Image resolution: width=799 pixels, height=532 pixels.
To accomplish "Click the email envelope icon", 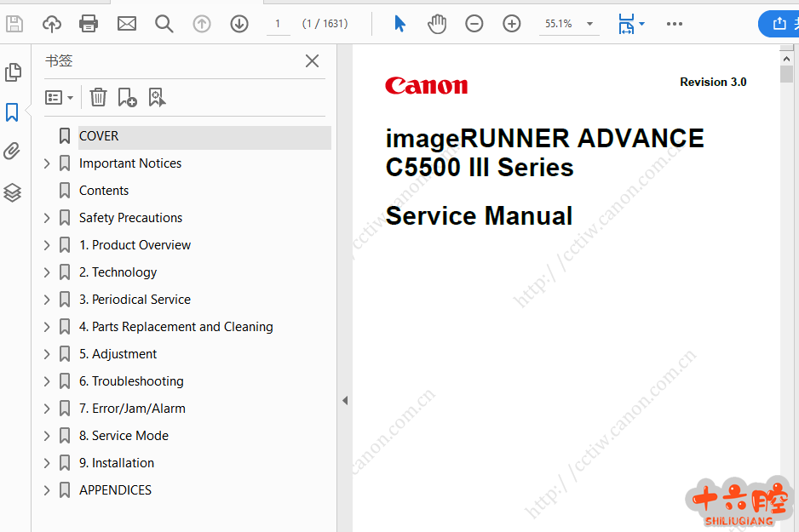I will [127, 24].
